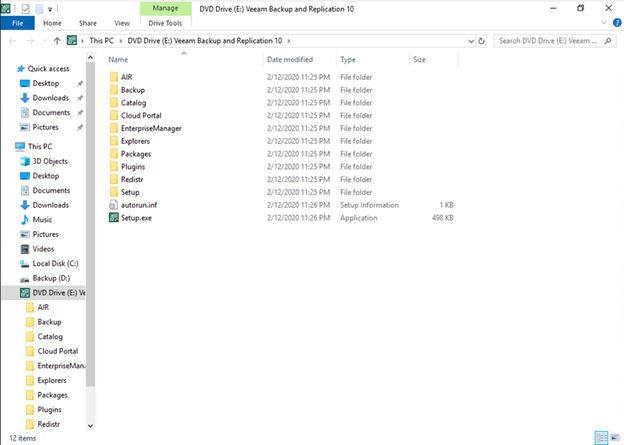The height and width of the screenshot is (445, 624).
Task: Open the Drive Tools tab
Action: coord(165,23)
